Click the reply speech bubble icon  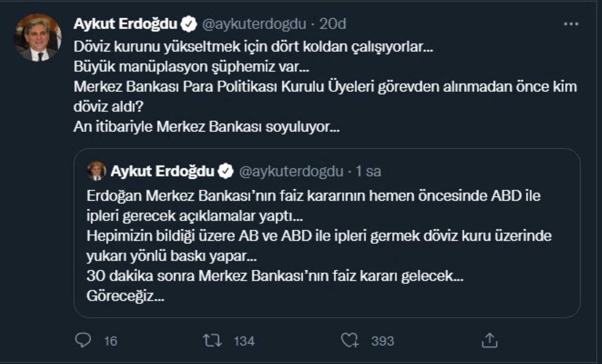coord(83,340)
